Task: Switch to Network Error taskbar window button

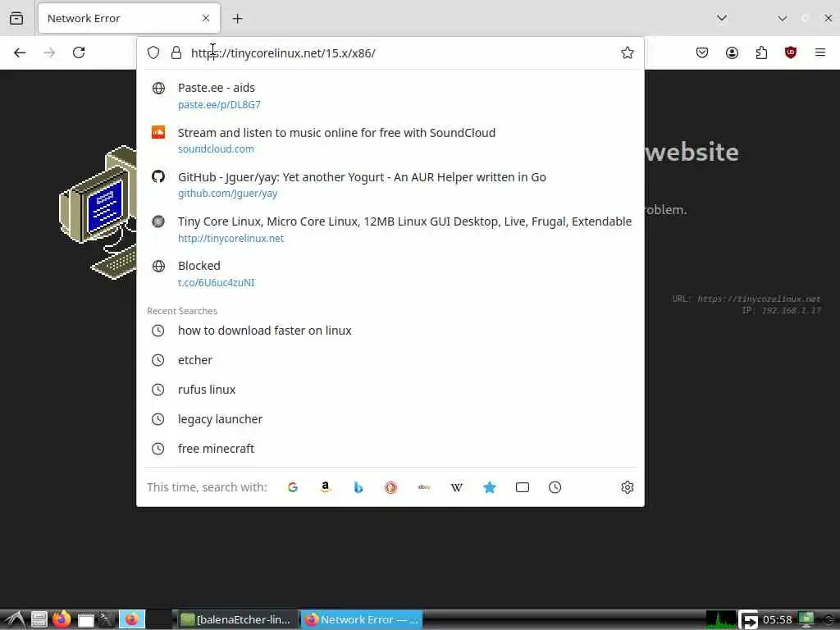Action: click(362, 620)
